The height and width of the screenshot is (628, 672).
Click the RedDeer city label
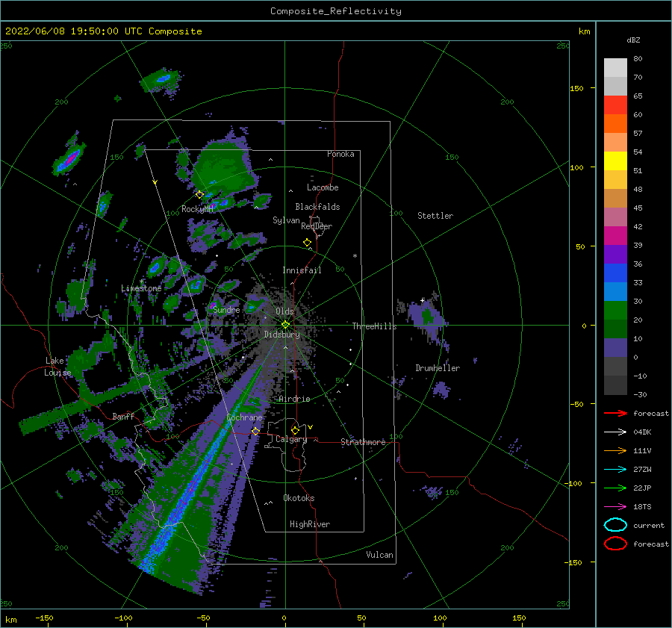tap(317, 226)
